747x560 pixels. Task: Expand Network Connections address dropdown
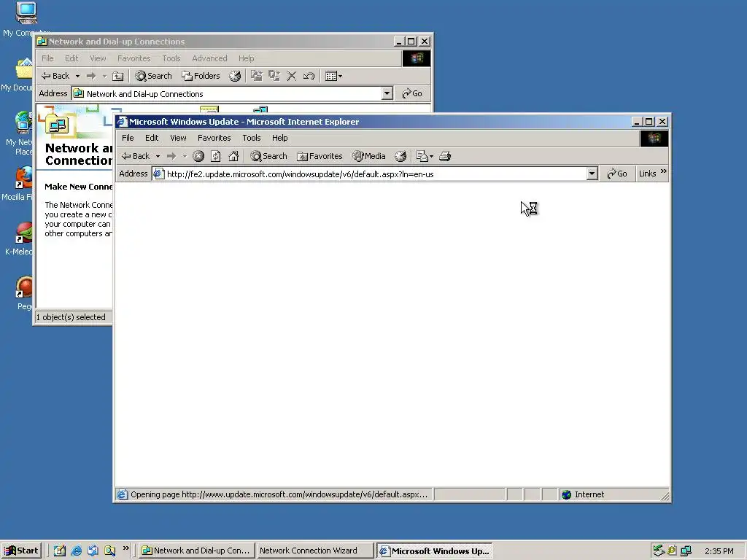pyautogui.click(x=387, y=93)
